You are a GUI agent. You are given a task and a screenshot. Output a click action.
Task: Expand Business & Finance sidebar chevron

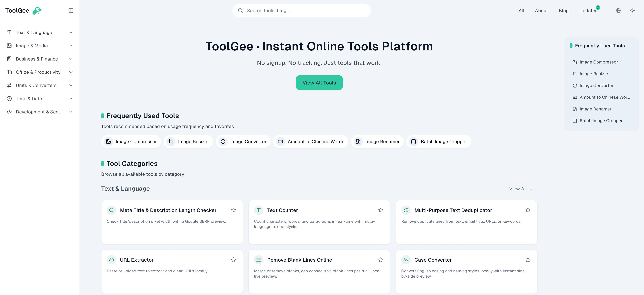point(71,59)
